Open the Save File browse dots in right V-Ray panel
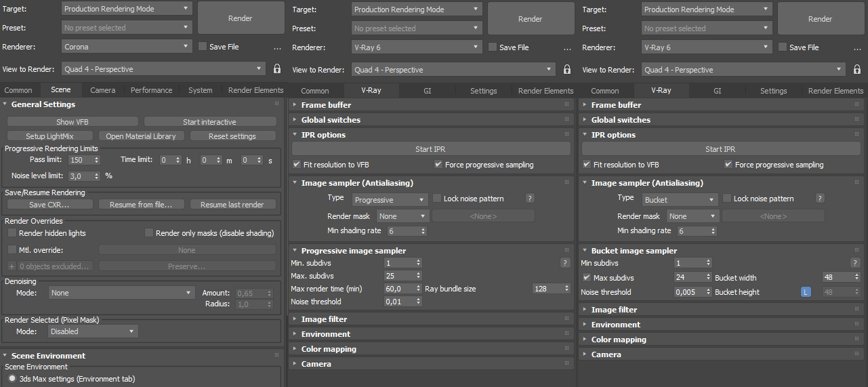 pyautogui.click(x=857, y=48)
